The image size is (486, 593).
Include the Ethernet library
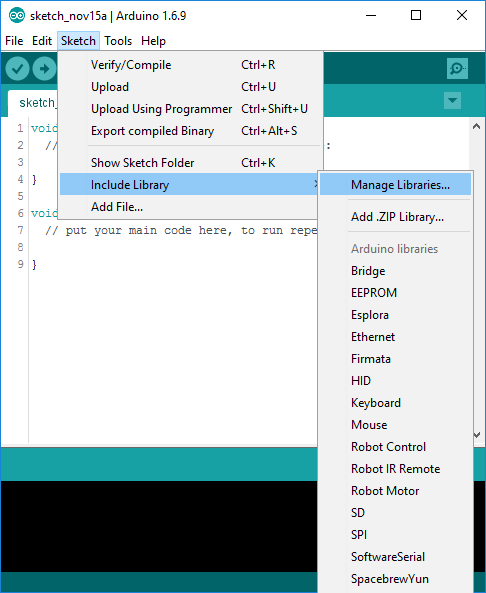coord(395,337)
